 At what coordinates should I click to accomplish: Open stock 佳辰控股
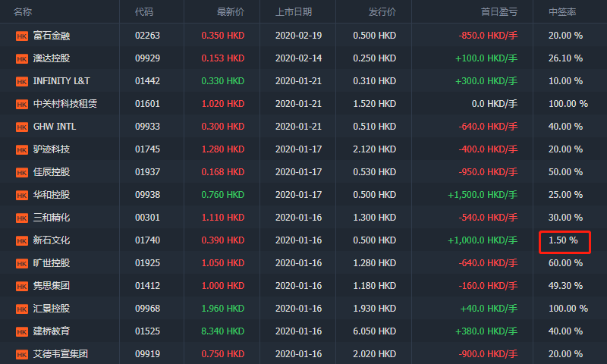coord(52,172)
